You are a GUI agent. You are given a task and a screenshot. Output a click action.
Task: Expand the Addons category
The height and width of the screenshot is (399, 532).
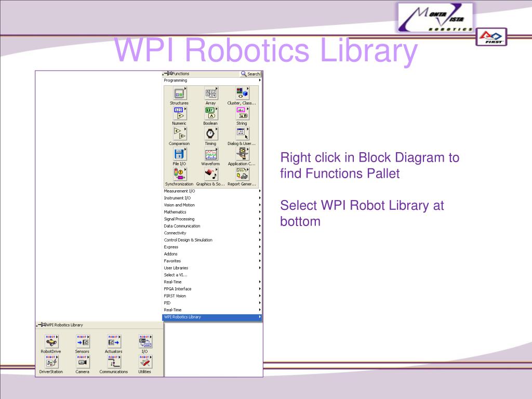pos(212,254)
